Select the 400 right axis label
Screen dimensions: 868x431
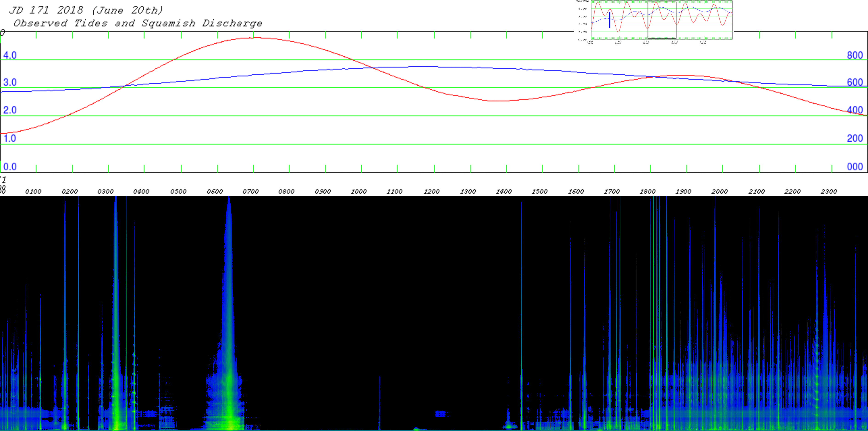pos(855,110)
